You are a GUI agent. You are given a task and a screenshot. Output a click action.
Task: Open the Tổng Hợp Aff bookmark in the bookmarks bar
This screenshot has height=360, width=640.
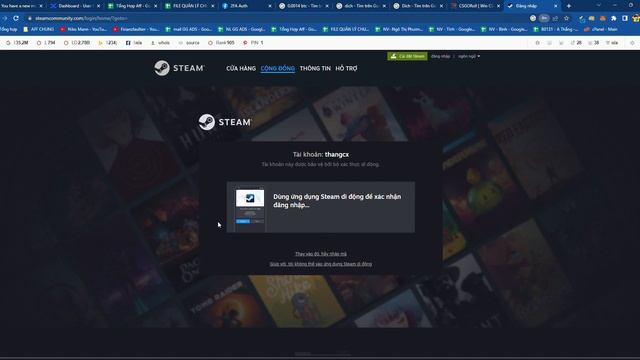294,29
